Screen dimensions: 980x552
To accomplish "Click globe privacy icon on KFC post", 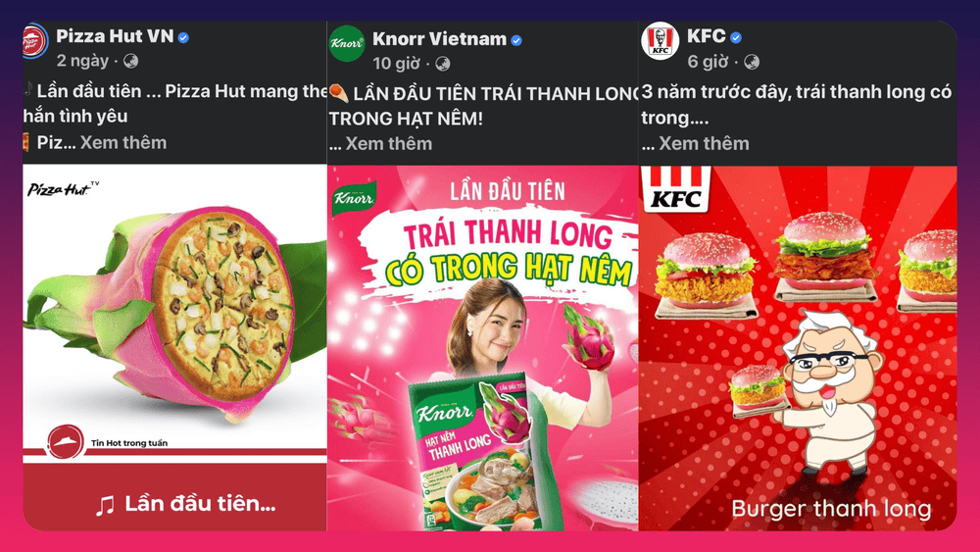I will click(x=752, y=62).
